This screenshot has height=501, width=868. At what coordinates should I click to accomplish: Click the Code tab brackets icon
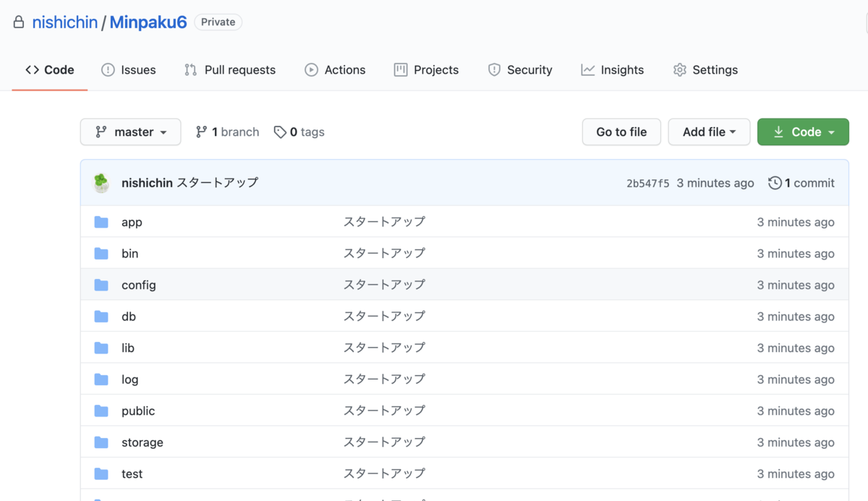click(32, 70)
